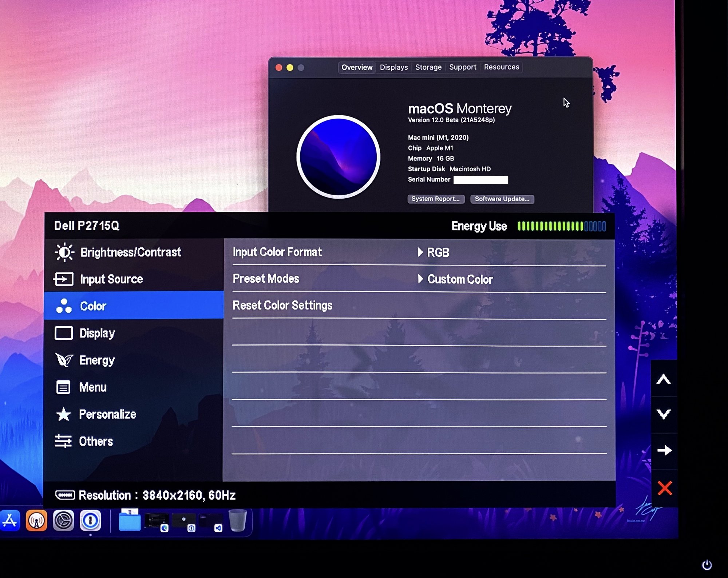This screenshot has height=578, width=728.
Task: Switch to the Displays tab
Action: [x=393, y=67]
